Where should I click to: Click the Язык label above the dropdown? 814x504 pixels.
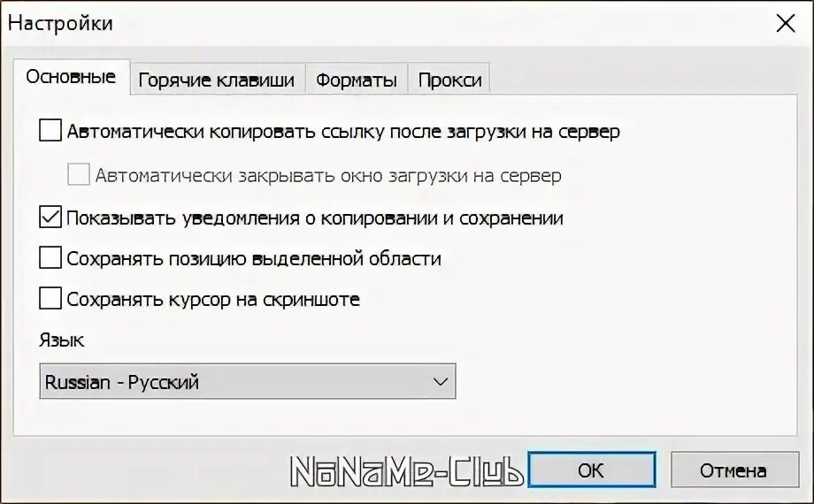click(62, 340)
